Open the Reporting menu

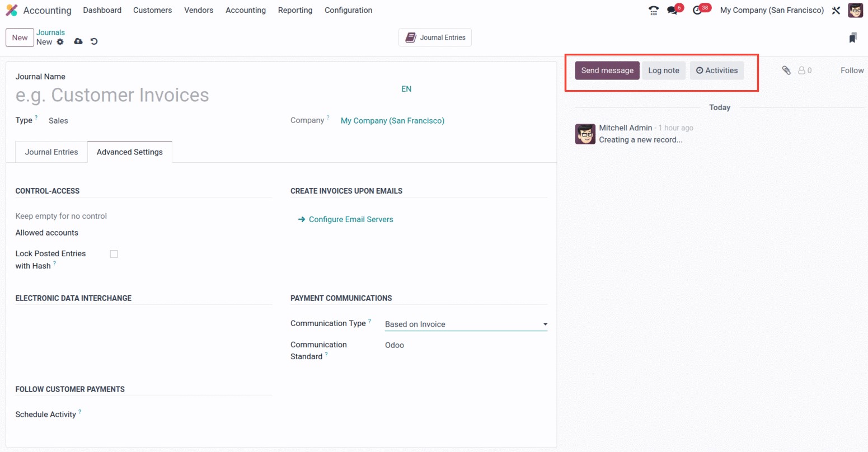(x=295, y=10)
